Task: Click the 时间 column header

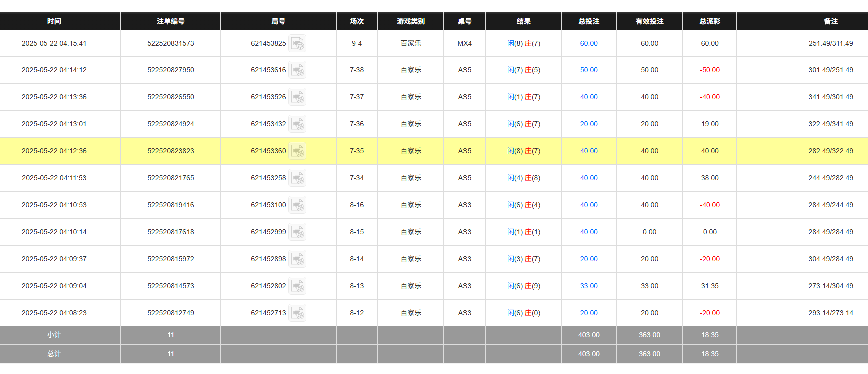Action: 54,21
